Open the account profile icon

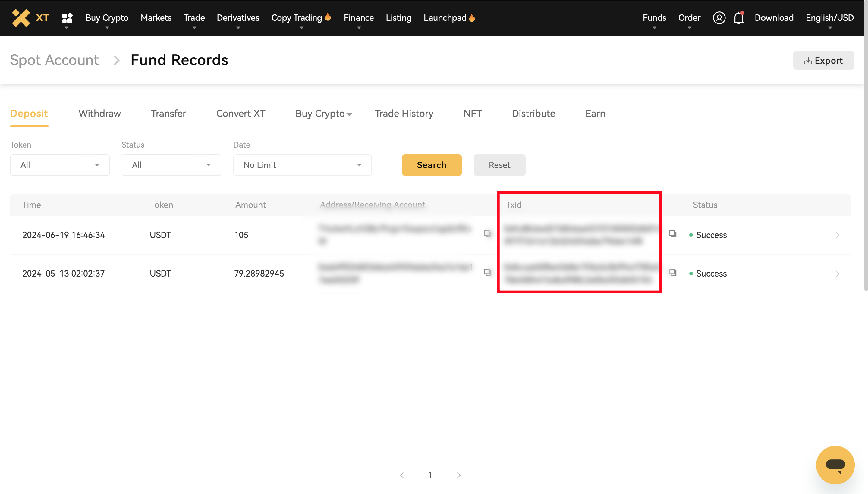coord(719,18)
